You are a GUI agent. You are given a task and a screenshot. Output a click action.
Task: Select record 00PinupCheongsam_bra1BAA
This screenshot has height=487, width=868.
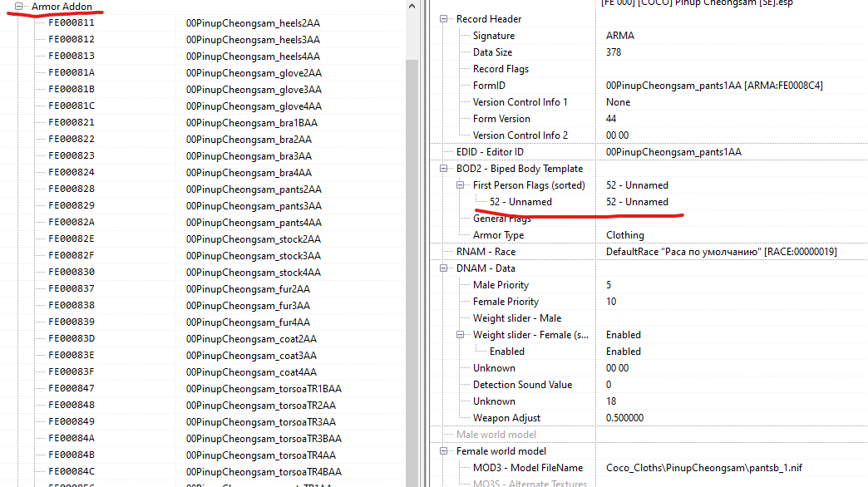252,123
